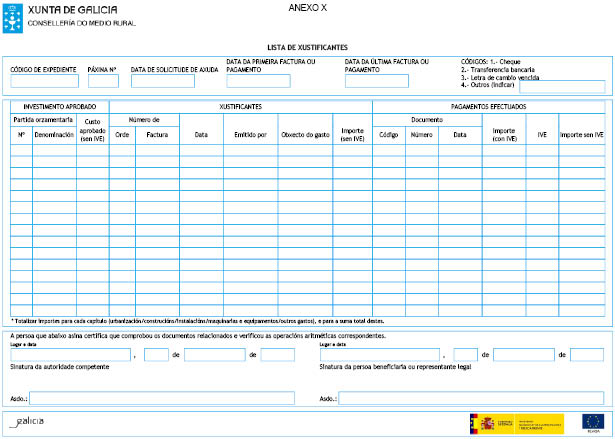615x439 pixels.
Task: Click the Outros (indicar) input field
Action: click(x=562, y=87)
